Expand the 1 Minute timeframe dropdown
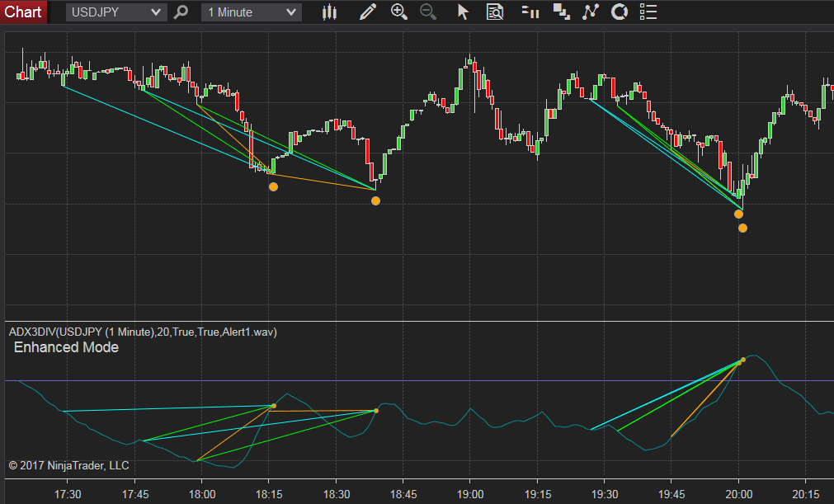This screenshot has width=834, height=504. tap(251, 12)
